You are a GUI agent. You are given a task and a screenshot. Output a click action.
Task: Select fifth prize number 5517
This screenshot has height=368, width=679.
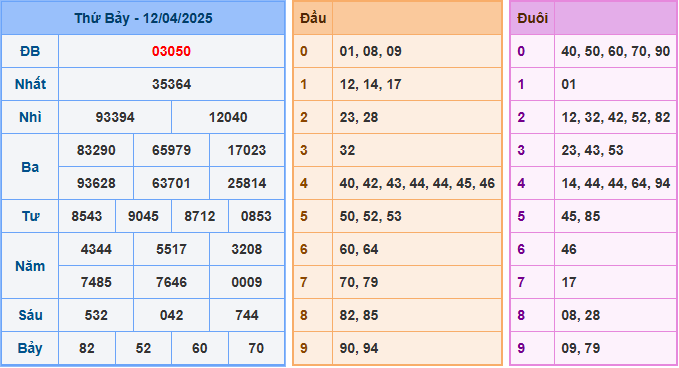pos(171,249)
